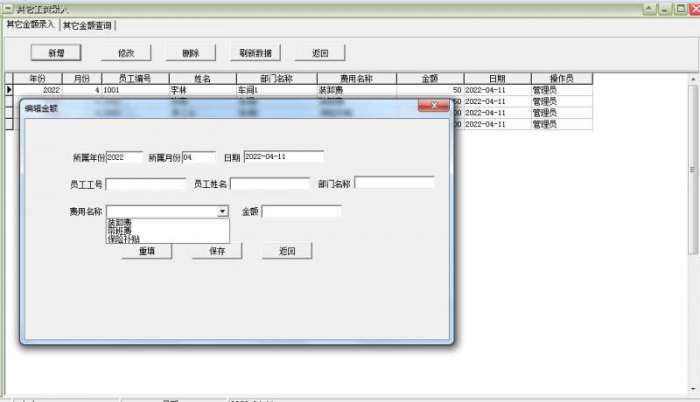
Task: Click the scrollbar down arrow
Action: 693,389
